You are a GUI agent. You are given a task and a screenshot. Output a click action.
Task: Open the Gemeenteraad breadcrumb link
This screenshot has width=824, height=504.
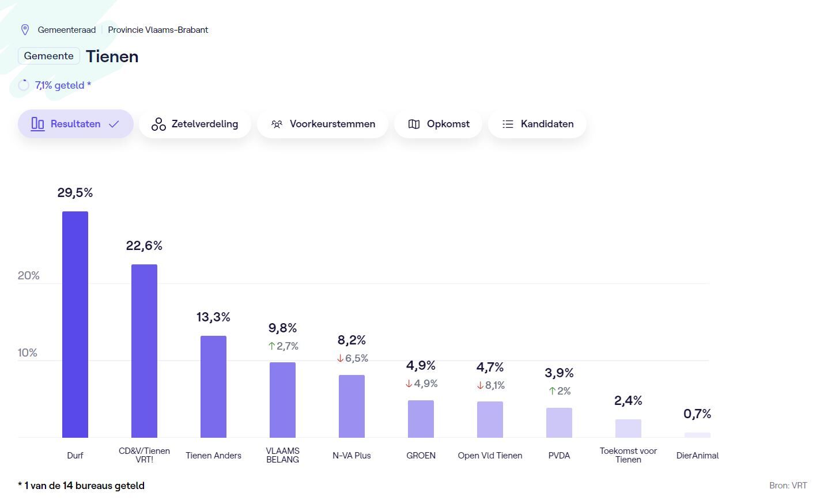(67, 30)
